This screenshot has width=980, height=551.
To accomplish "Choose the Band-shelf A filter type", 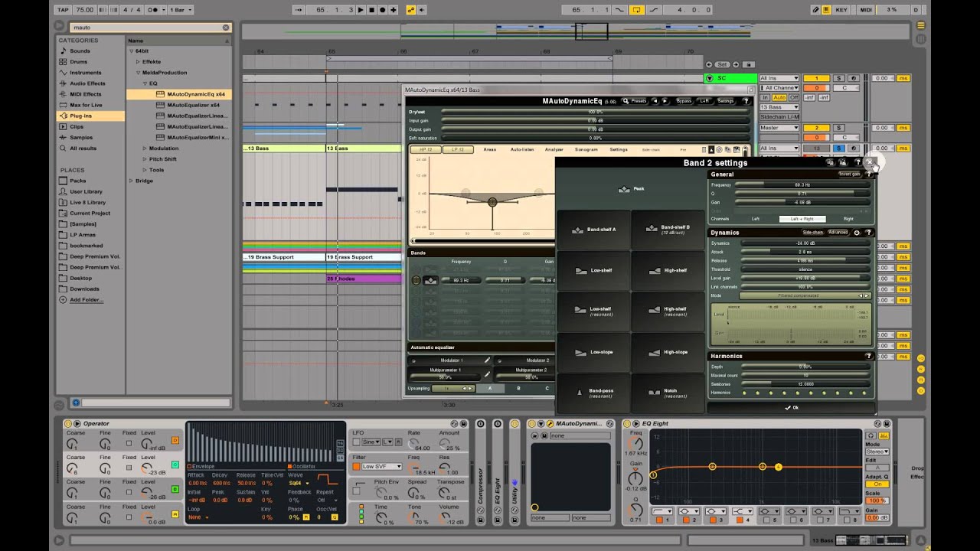I will (593, 230).
